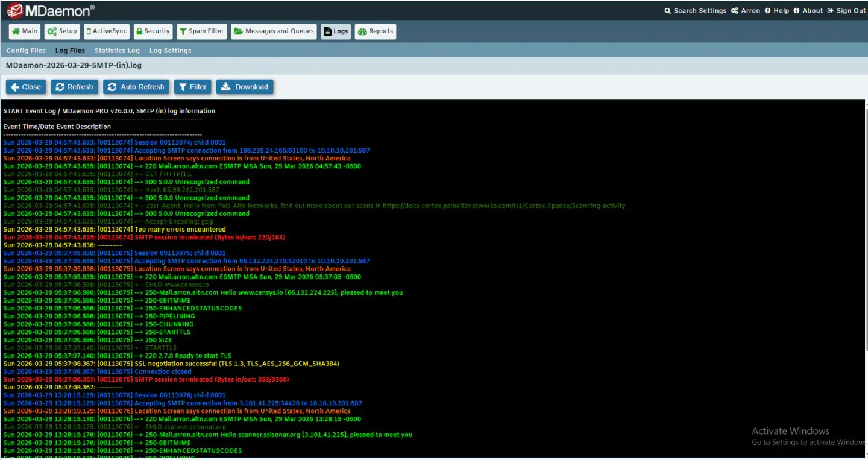The image size is (868, 460).
Task: Select log line 'Session 00113074; child 0001'
Action: (115, 143)
